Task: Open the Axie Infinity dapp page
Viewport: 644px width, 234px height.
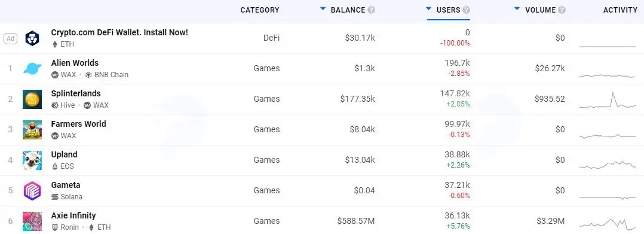Action: click(73, 215)
